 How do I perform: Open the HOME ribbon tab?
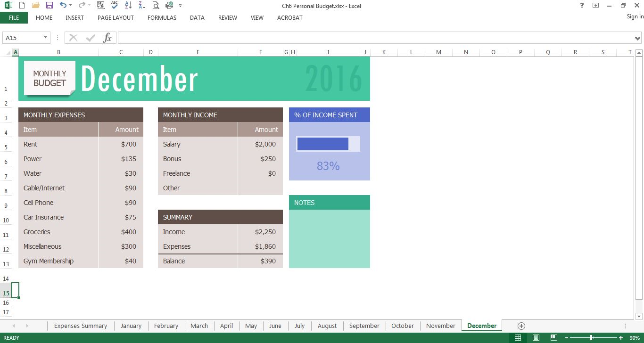tap(44, 18)
